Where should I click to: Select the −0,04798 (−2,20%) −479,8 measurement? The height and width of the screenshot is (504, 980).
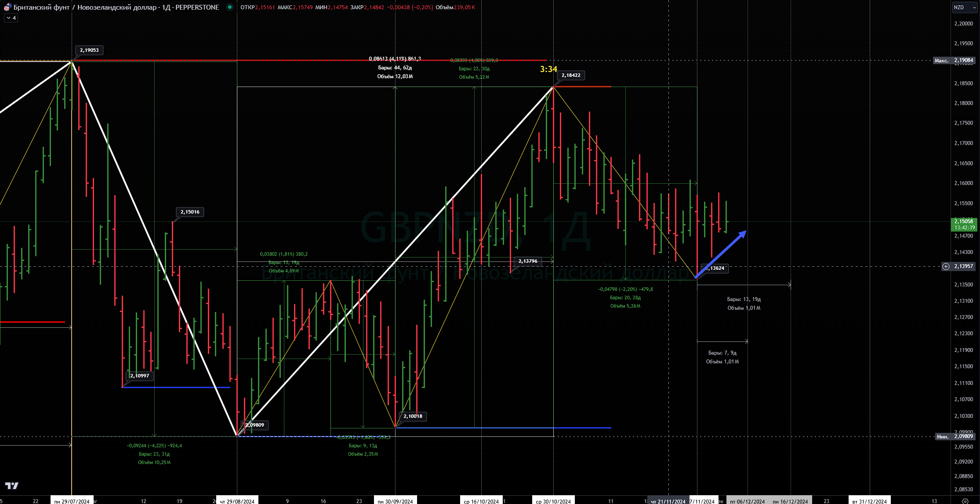[625, 289]
